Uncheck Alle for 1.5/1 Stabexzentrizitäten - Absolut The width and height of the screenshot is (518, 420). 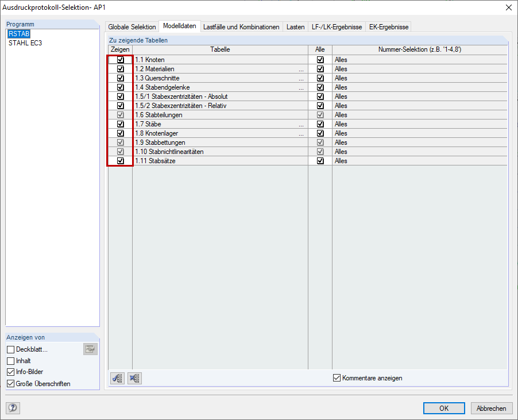click(x=320, y=96)
